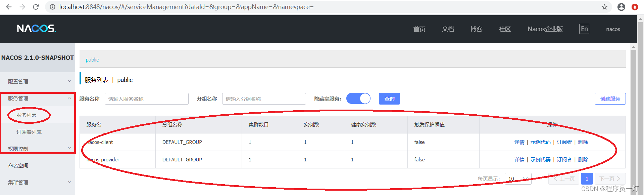Open 示例代码 for nacos-client
This screenshot has height=195, width=644.
[540, 142]
